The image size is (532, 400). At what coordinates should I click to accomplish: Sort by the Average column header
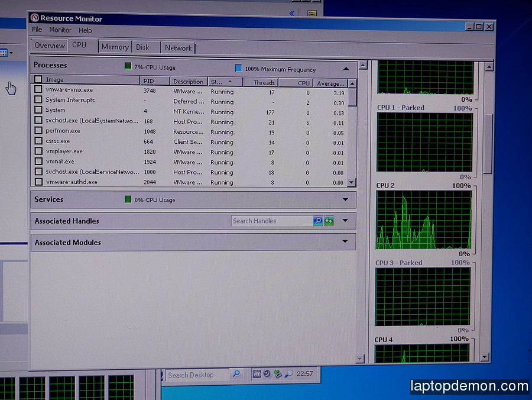(x=330, y=83)
